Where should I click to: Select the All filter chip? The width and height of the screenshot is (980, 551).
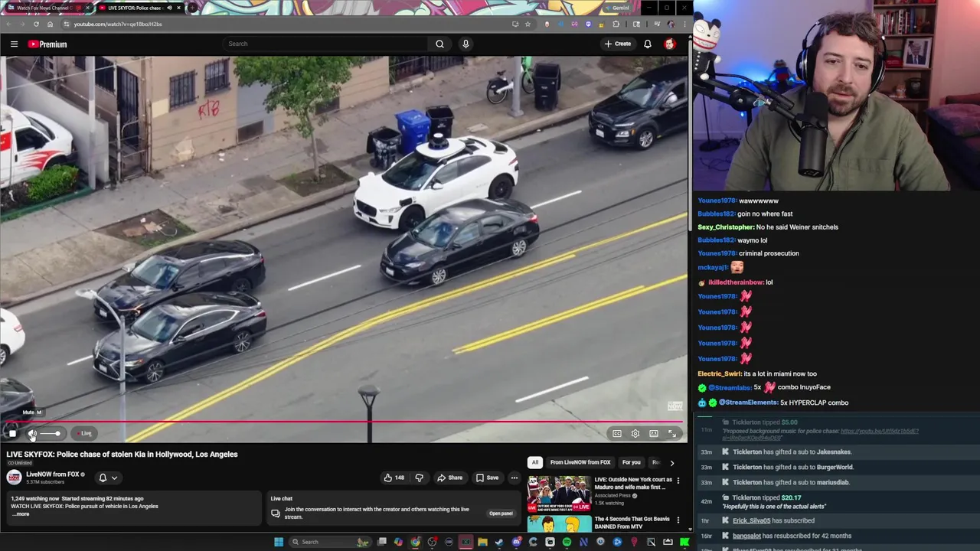535,462
